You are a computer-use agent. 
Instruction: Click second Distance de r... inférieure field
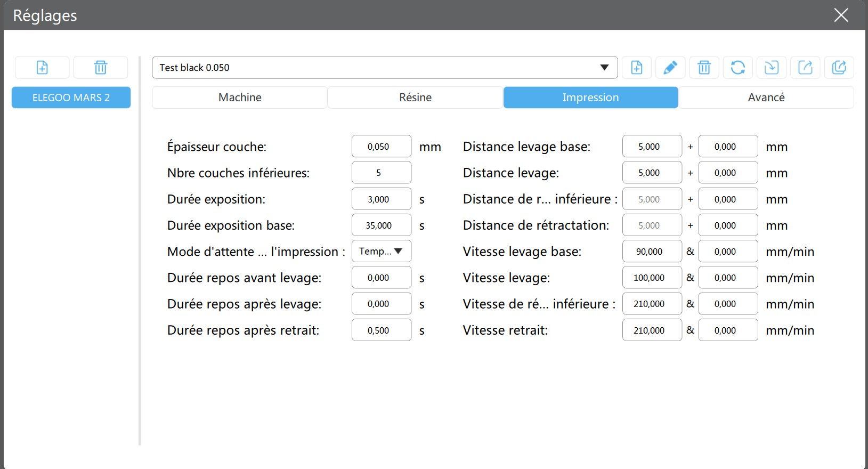(x=728, y=199)
